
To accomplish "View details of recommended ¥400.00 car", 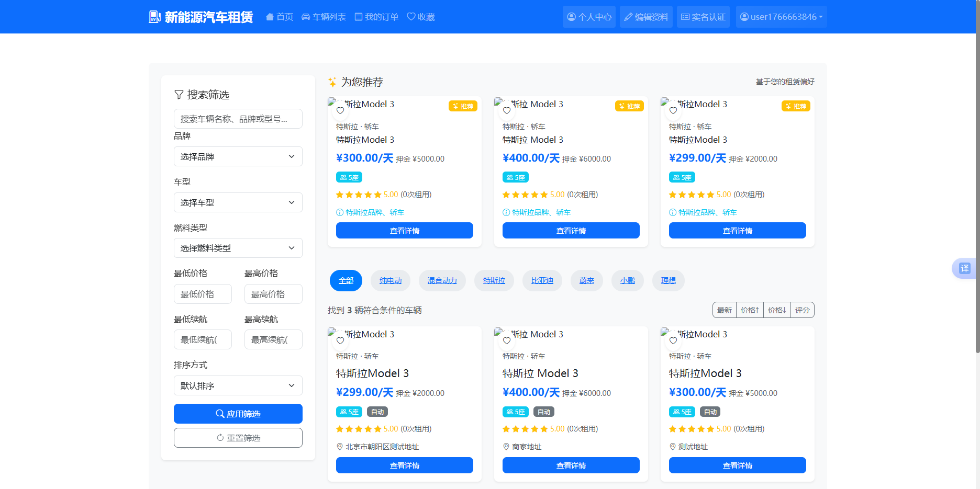I will click(571, 231).
